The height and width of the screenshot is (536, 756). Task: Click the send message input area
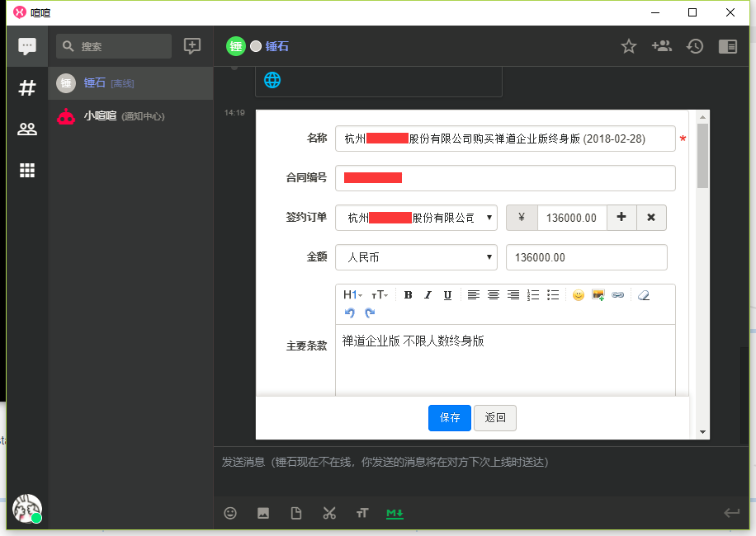[x=481, y=471]
